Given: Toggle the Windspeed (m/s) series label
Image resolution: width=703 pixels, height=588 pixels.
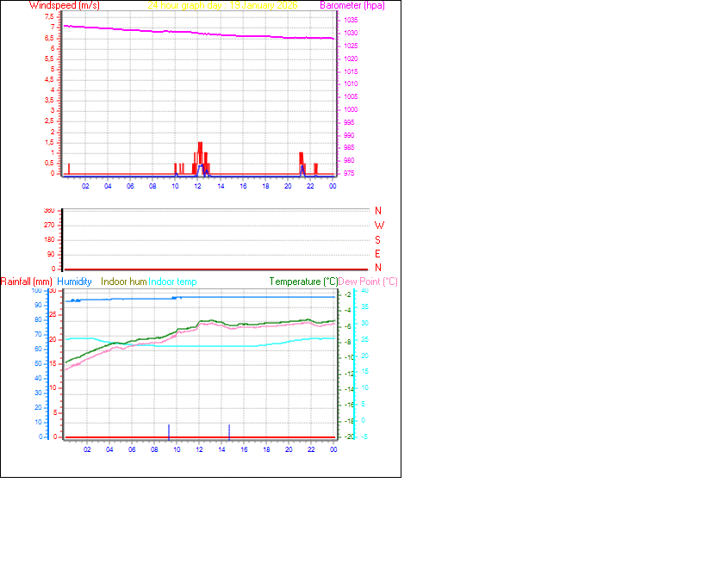Looking at the screenshot, I should (64, 5).
